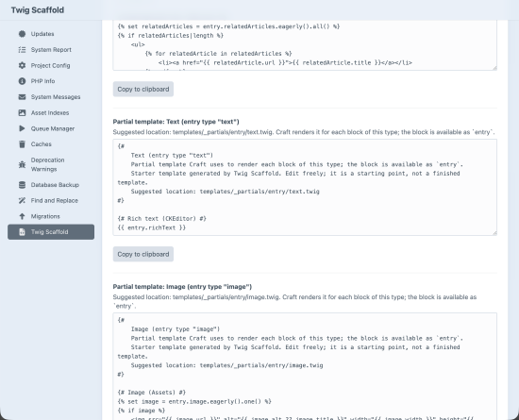
Task: Select the Twig Scaffold menu item
Action: point(51,232)
